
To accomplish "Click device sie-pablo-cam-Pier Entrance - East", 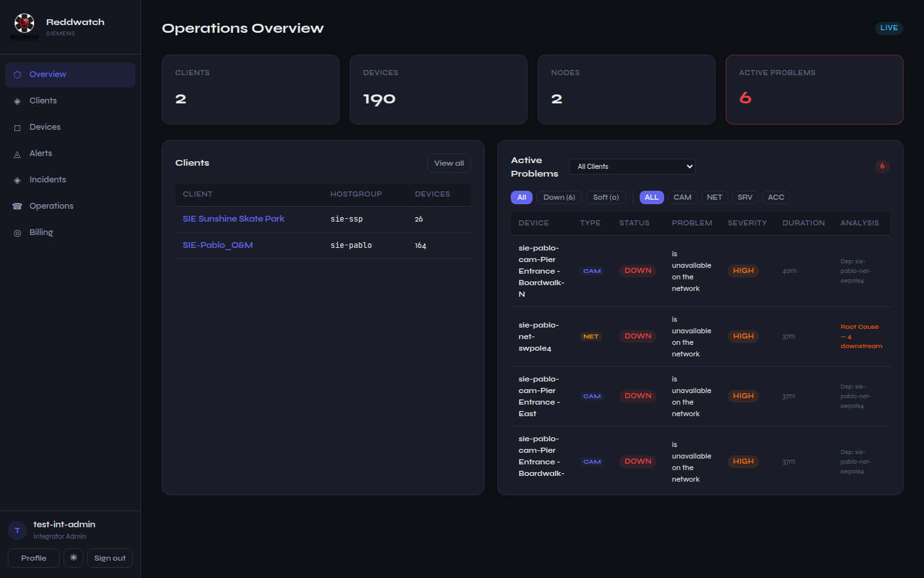I will (x=539, y=396).
